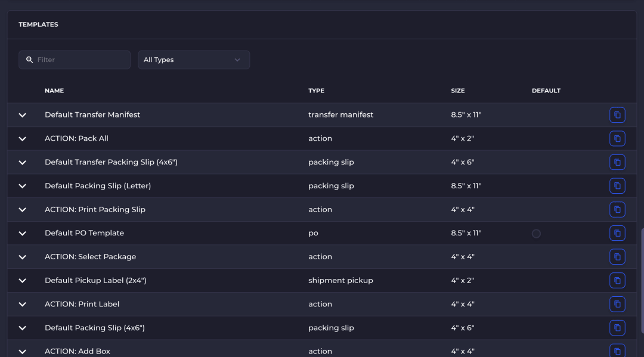Image resolution: width=644 pixels, height=357 pixels.
Task: Expand the ACTION: Add Box row
Action: coord(23,352)
